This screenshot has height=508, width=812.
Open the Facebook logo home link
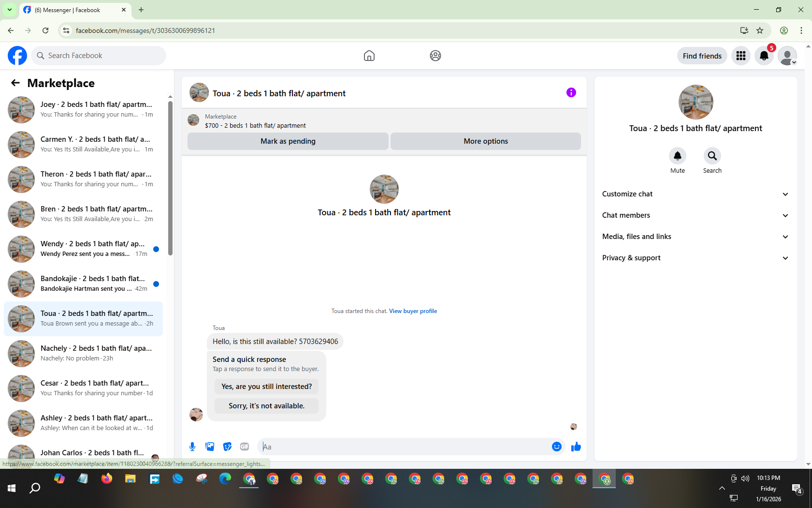(x=17, y=56)
